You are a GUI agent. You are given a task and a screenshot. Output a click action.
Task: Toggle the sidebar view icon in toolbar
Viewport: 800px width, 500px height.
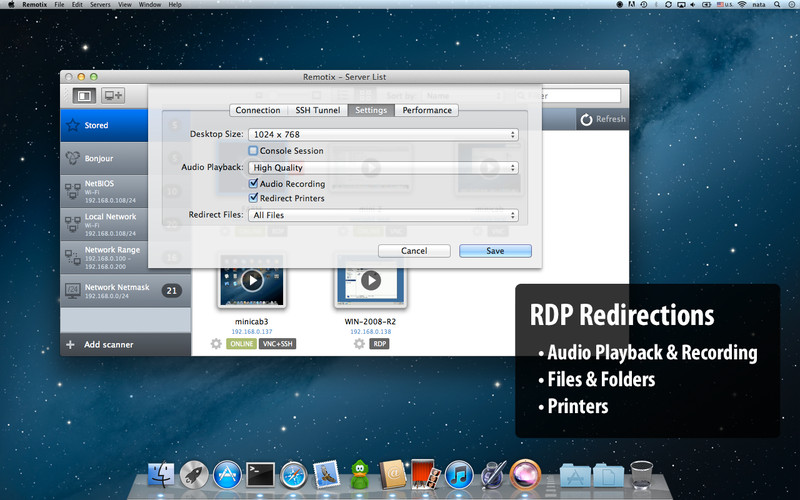tap(84, 95)
